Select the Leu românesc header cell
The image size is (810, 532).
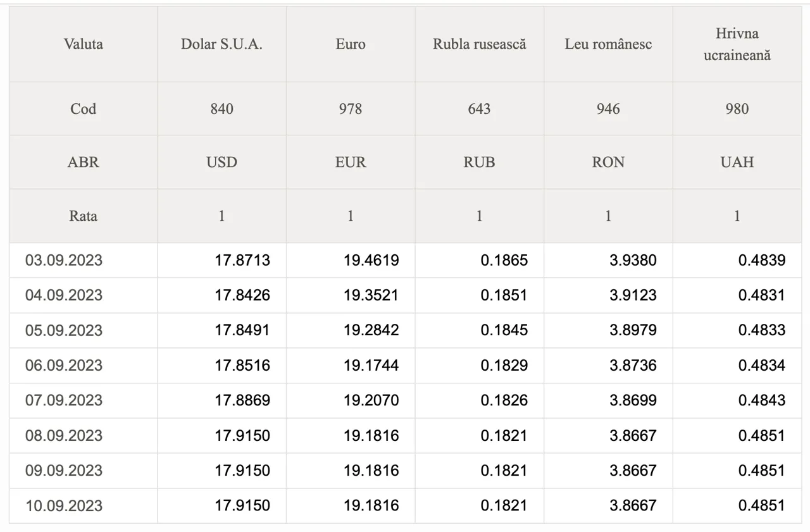coord(608,44)
